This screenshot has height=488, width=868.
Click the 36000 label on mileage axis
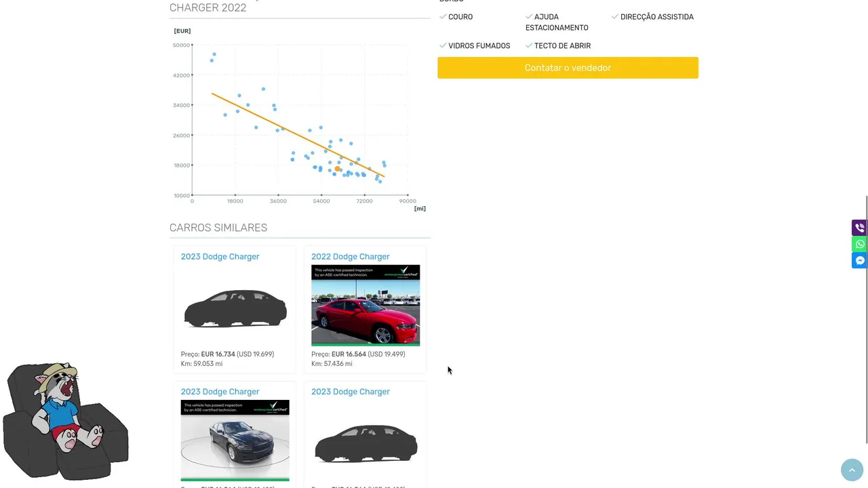tap(278, 201)
